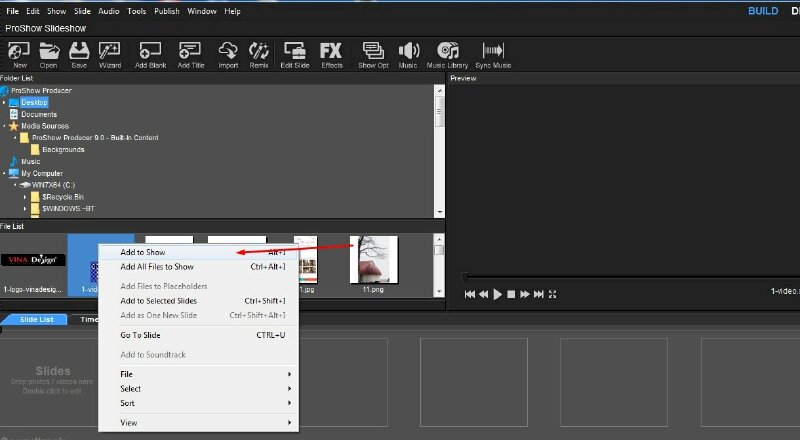This screenshot has height=440, width=800.
Task: Open the Show menu
Action: pyautogui.click(x=57, y=11)
